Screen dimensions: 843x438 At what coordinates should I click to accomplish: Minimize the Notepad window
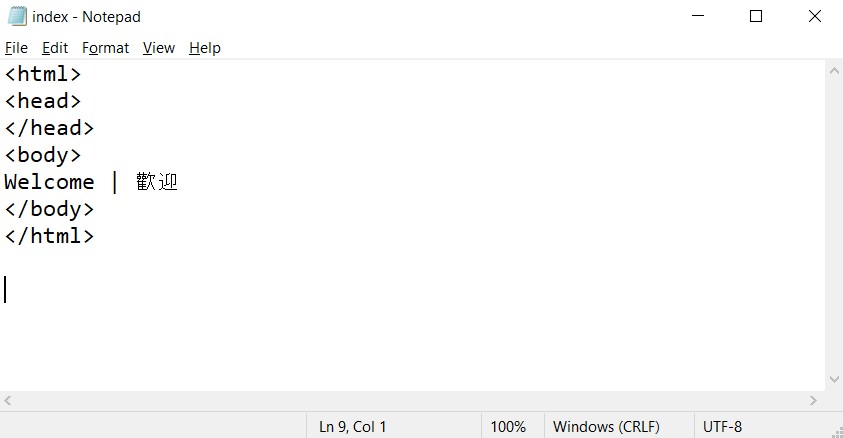698,16
